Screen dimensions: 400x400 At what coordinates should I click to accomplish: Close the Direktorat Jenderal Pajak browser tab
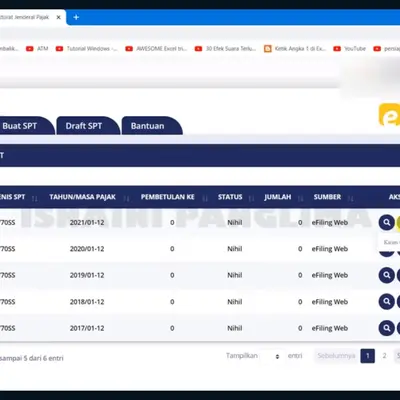click(59, 17)
